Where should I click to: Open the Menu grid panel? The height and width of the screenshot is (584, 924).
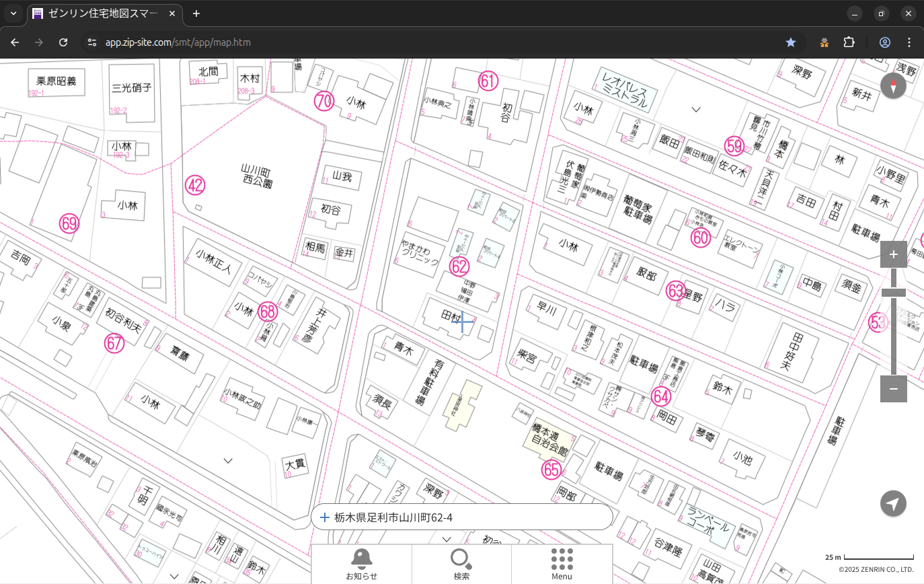coord(562,564)
